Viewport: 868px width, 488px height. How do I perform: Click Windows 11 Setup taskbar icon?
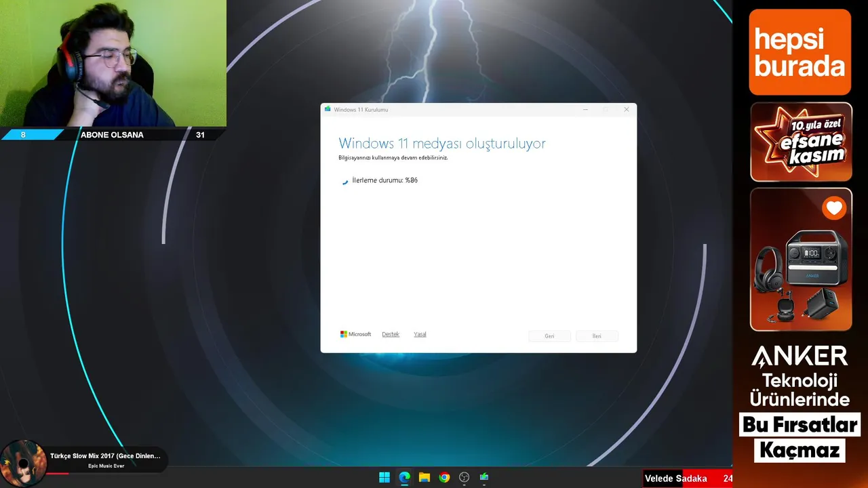click(484, 477)
